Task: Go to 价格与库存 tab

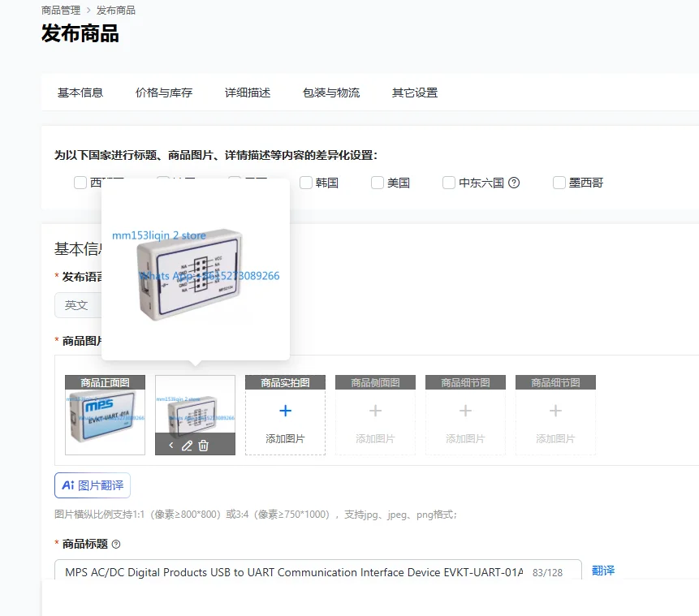Action: pos(164,93)
